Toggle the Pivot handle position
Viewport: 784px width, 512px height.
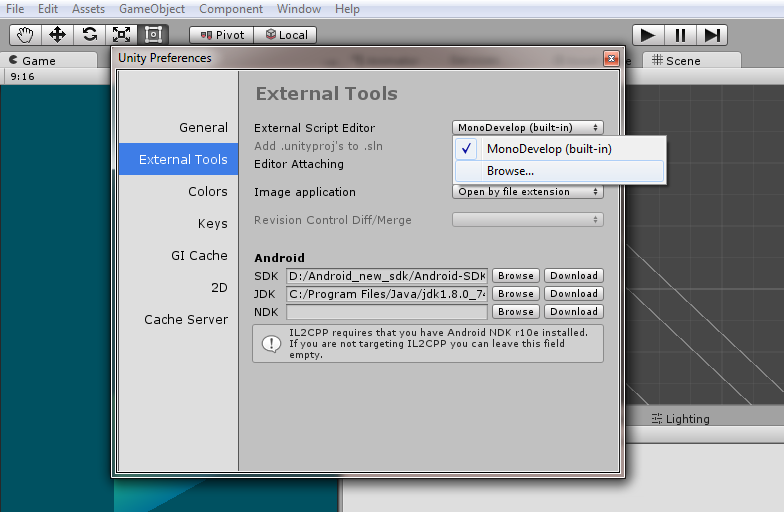(222, 35)
